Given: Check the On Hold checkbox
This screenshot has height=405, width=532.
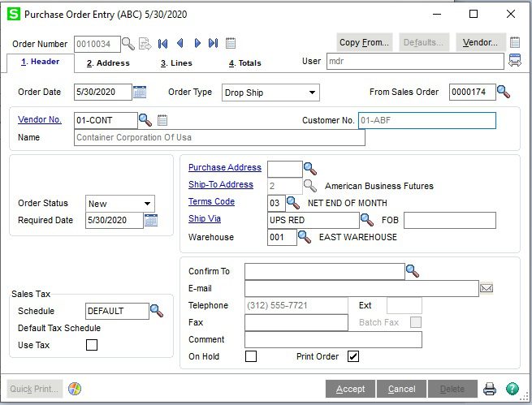Looking at the screenshot, I should tap(251, 356).
